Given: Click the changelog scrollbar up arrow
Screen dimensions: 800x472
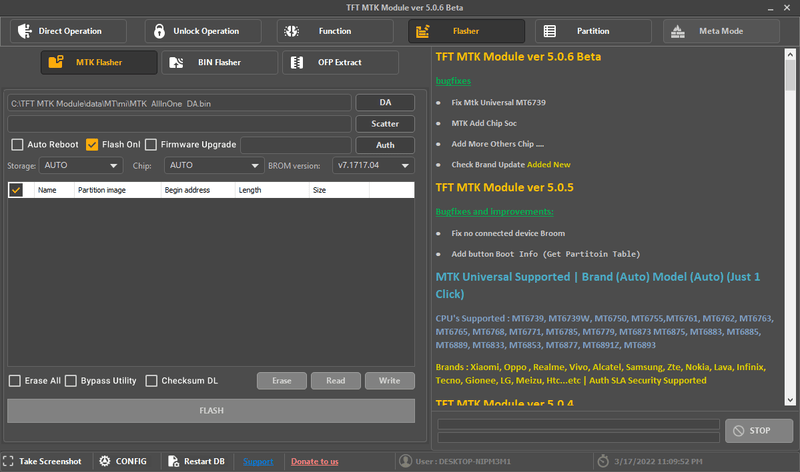Looking at the screenshot, I should [x=790, y=54].
